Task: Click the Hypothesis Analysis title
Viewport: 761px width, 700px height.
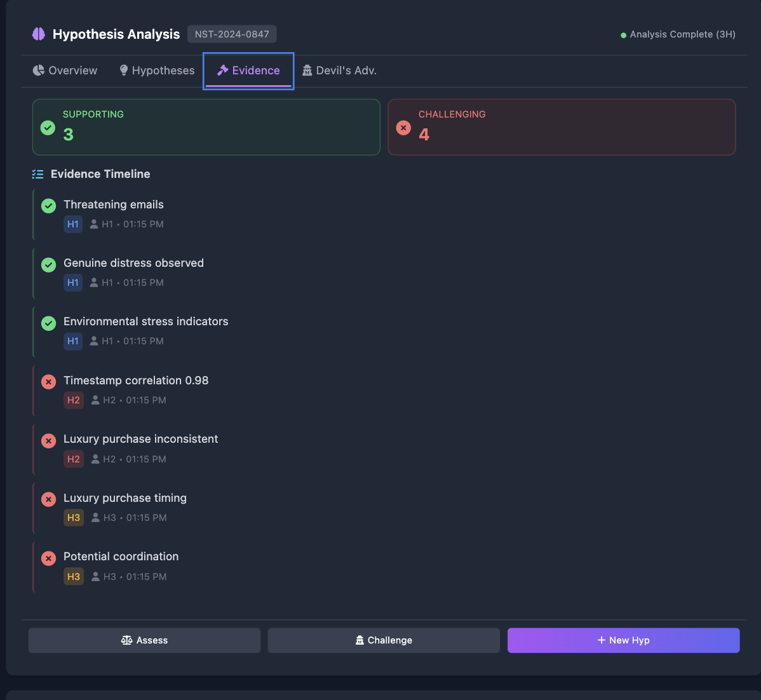Action: [116, 34]
